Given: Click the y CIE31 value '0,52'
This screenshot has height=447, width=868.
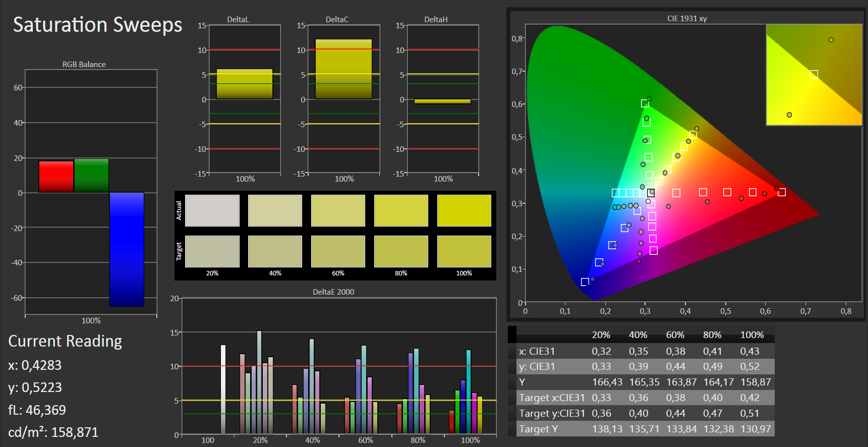Looking at the screenshot, I should pos(749,367).
